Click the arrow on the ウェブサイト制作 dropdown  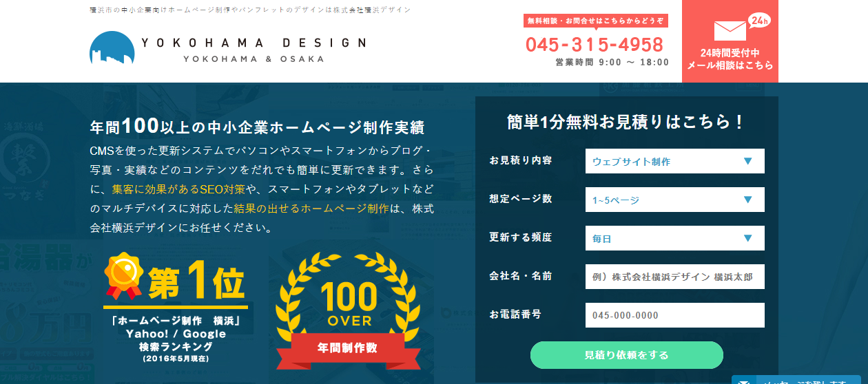(x=747, y=161)
